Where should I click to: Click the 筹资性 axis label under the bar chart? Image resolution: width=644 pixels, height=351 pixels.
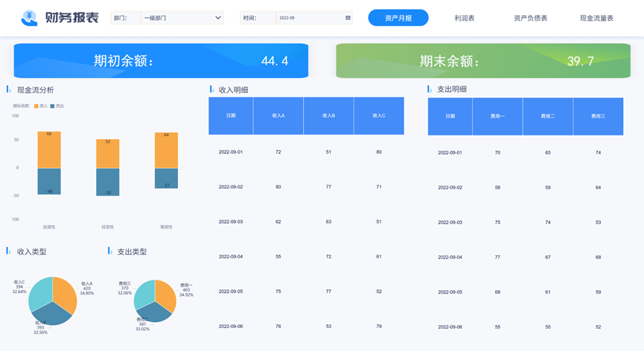(166, 227)
